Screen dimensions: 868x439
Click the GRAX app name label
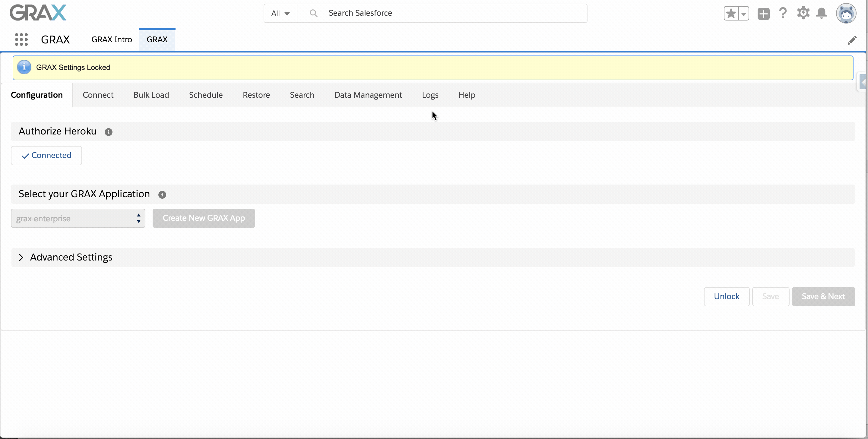pos(55,40)
